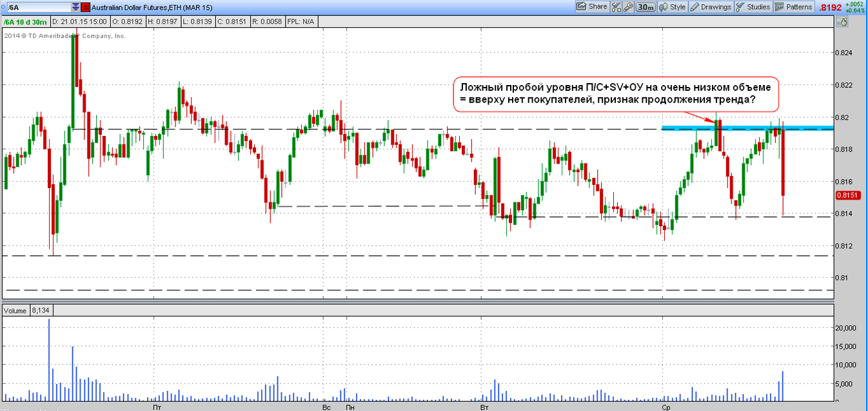This screenshot has width=868, height=411.
Task: Open chart settings wrench icon
Action: coord(627,6)
